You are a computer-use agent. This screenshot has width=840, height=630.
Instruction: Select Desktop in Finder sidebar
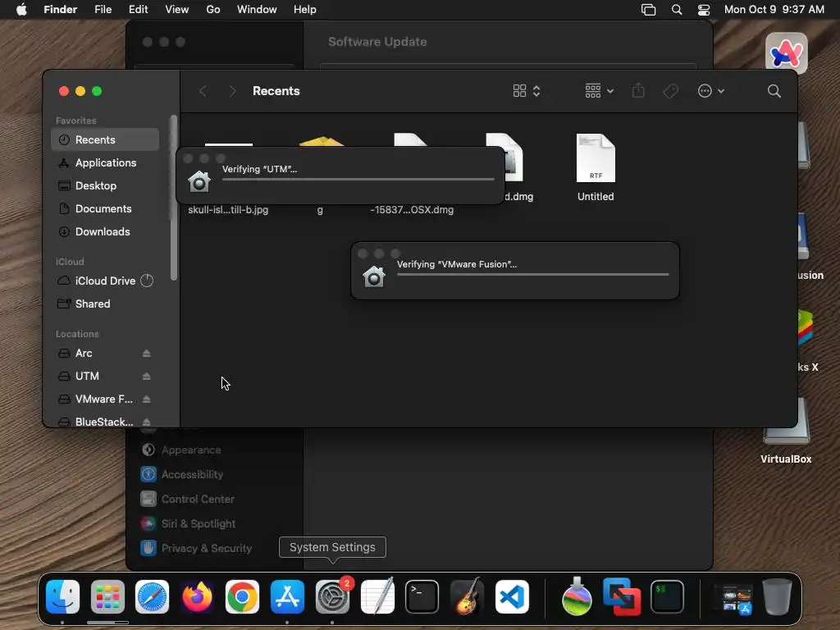pyautogui.click(x=105, y=186)
